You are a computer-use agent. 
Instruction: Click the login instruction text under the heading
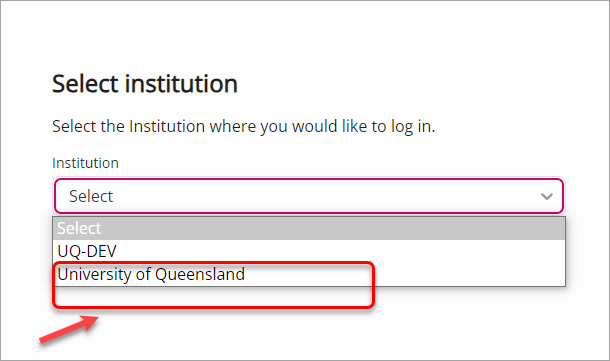point(244,127)
